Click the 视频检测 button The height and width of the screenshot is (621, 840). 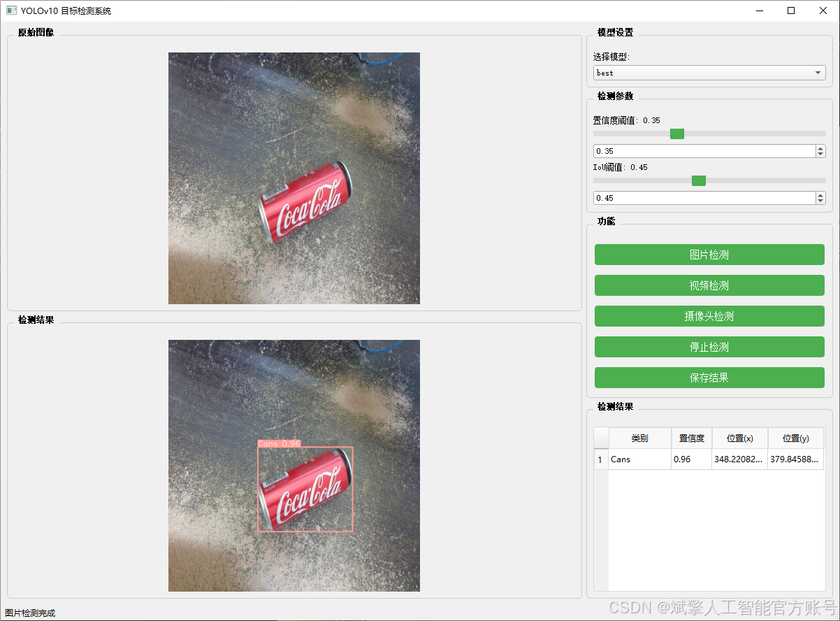coord(709,285)
